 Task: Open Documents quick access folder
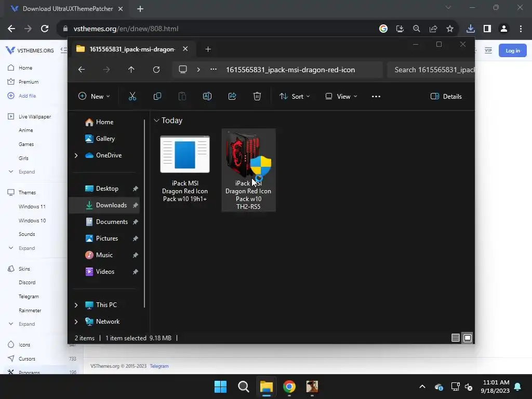107,222
